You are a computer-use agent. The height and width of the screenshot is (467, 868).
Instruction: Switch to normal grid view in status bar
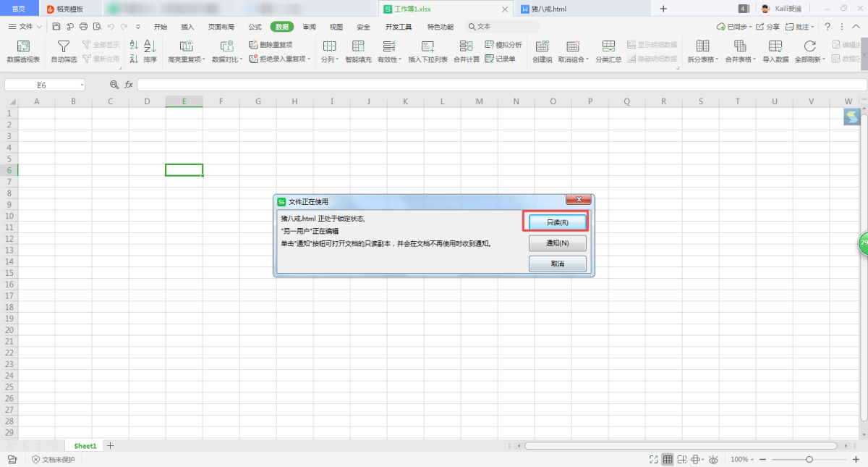coord(668,460)
